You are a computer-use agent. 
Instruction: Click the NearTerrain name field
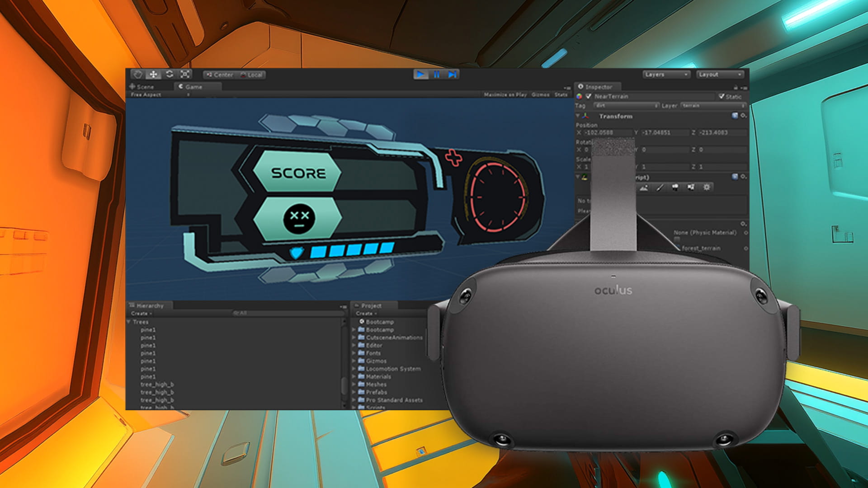coord(654,96)
